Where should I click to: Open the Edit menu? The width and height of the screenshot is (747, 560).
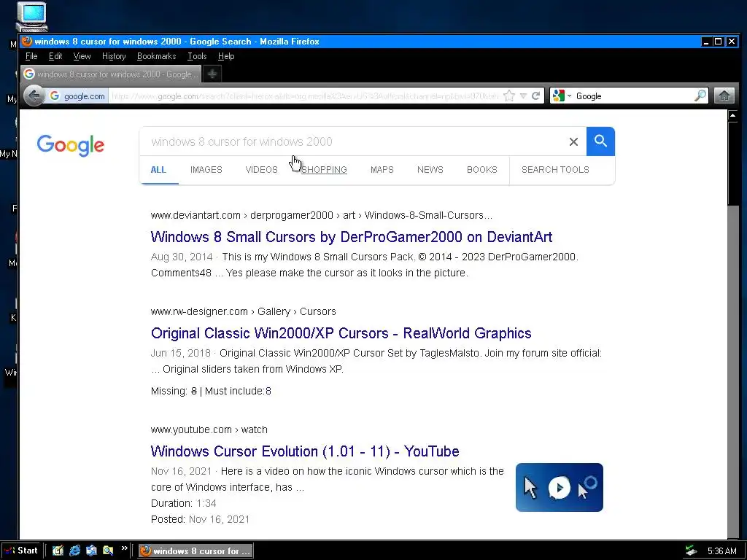point(55,56)
